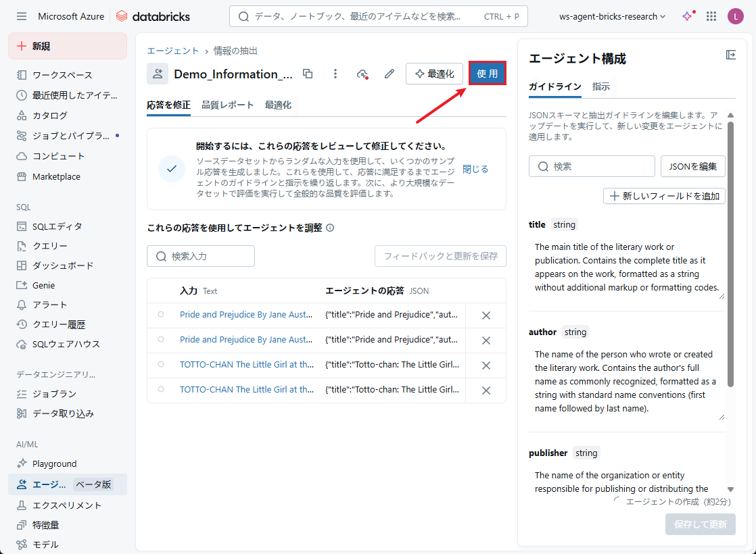Switch to the 指示 tab
Screen dimensions: 756x554
pyautogui.click(x=600, y=86)
